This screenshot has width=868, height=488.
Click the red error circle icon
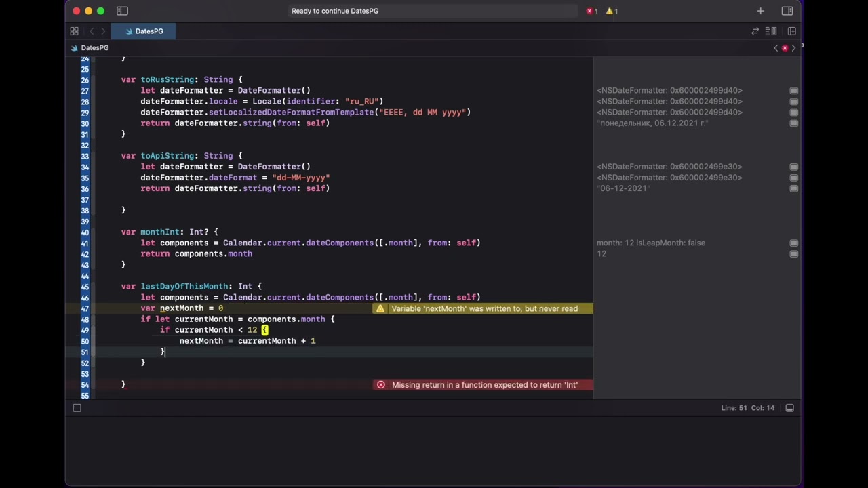[381, 384]
